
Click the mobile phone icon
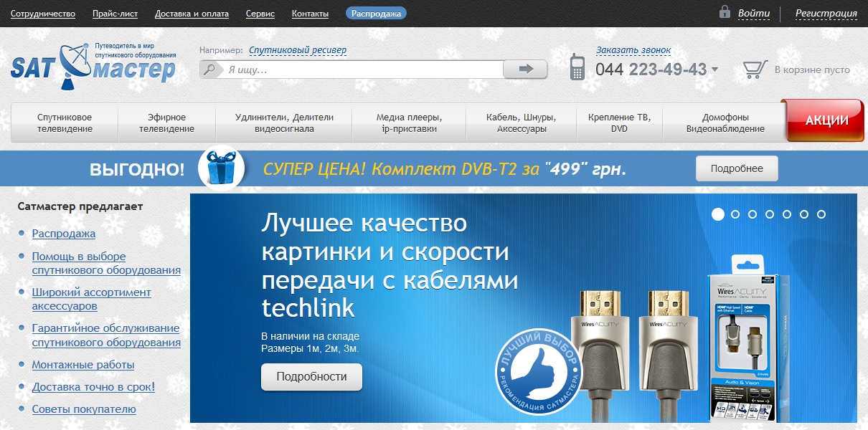577,67
